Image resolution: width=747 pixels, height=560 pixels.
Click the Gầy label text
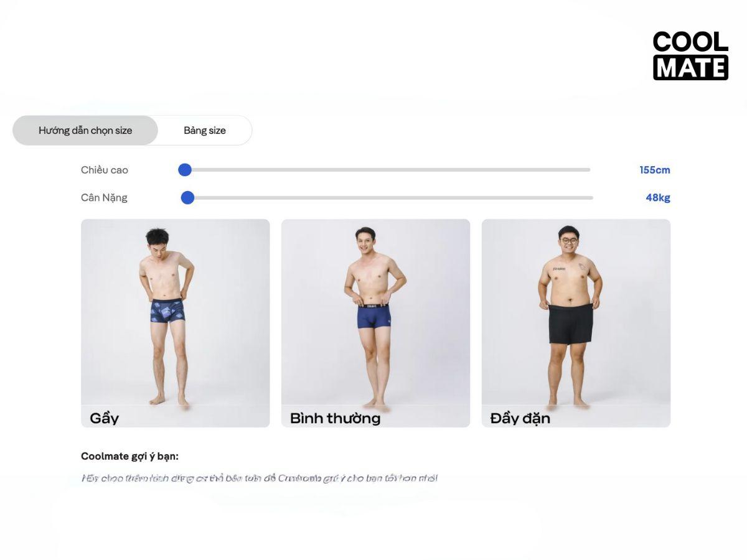click(x=104, y=418)
